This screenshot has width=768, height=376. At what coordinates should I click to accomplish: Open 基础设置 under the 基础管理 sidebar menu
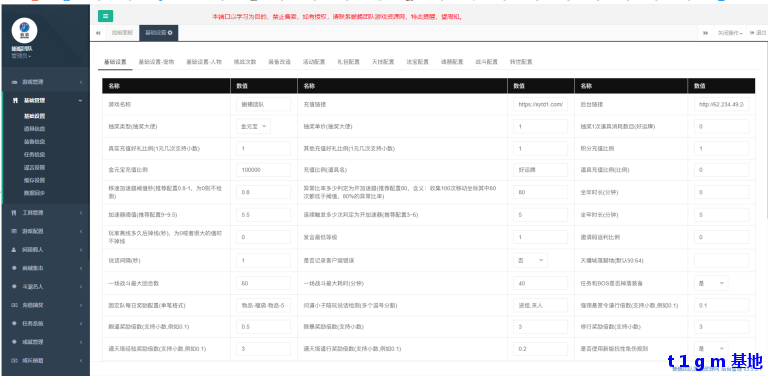[x=34, y=116]
